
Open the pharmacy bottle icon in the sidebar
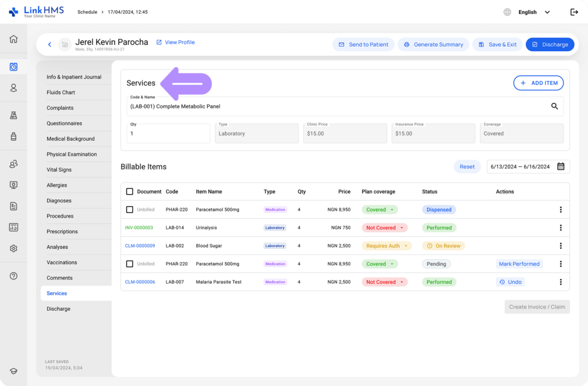pyautogui.click(x=14, y=136)
